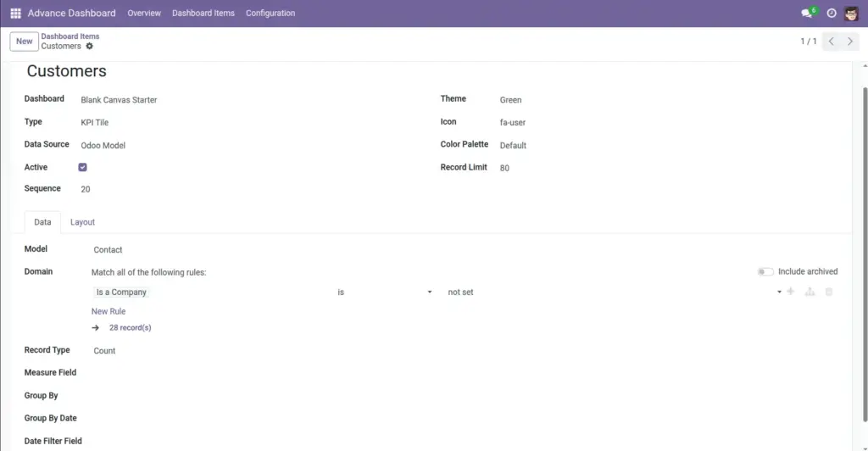Open the activities clock icon
The height and width of the screenshot is (451, 868).
click(832, 13)
